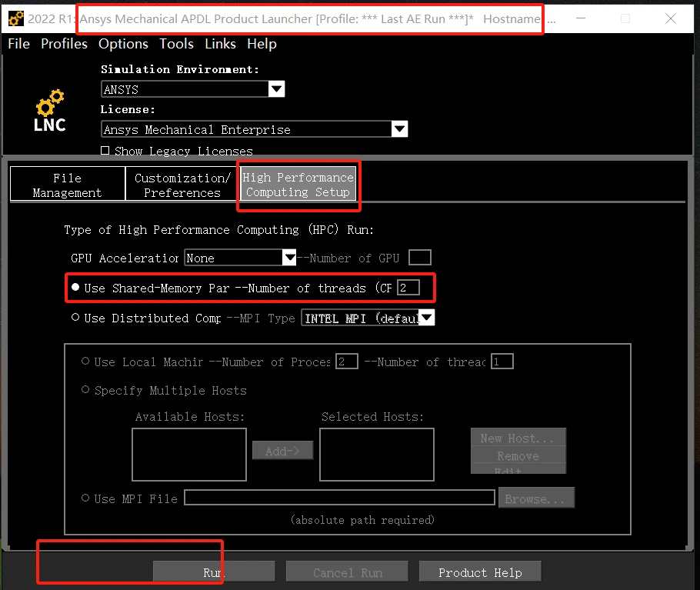Open the File menu

coord(18,44)
